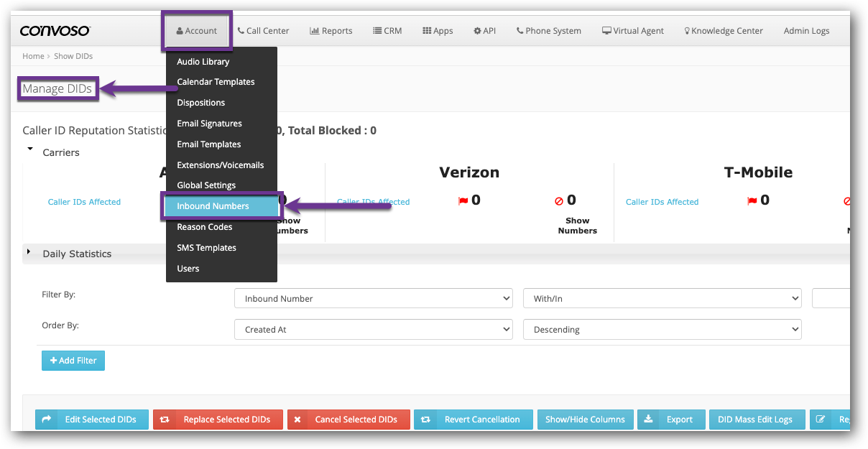Viewport: 868px width, 449px height.
Task: Open the Apps grid menu
Action: pyautogui.click(x=438, y=31)
